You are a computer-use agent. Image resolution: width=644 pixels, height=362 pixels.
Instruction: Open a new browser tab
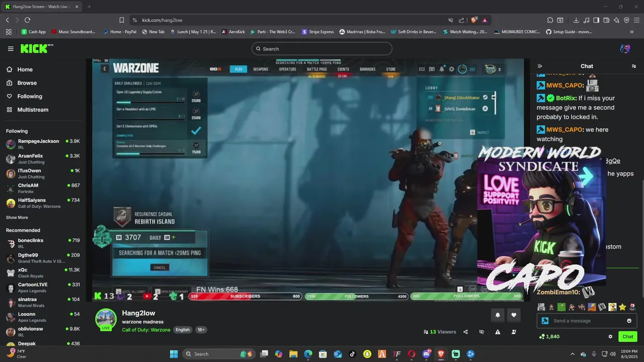[x=89, y=7]
